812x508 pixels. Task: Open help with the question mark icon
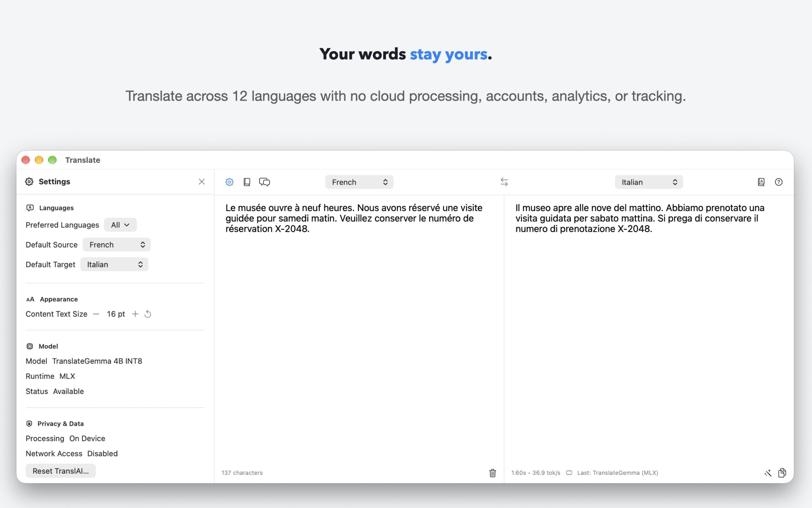point(778,182)
